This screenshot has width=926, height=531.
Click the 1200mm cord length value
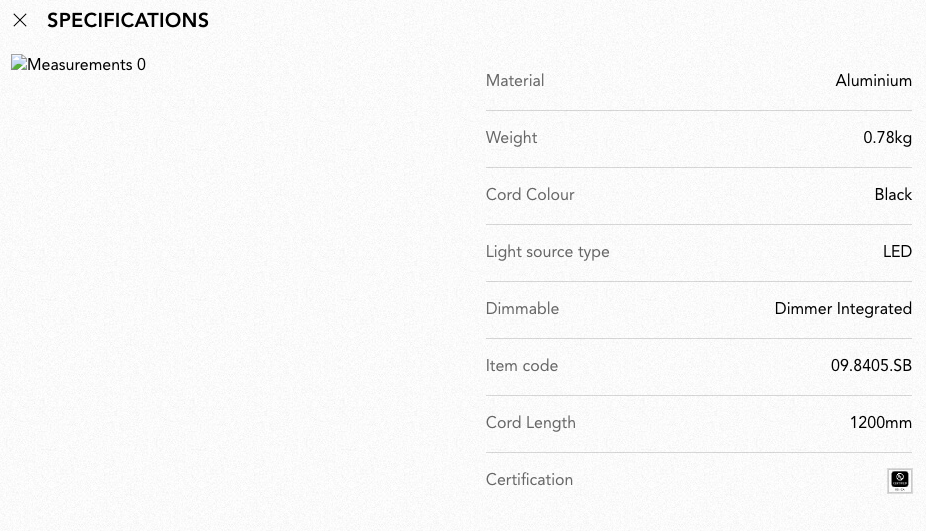click(881, 423)
